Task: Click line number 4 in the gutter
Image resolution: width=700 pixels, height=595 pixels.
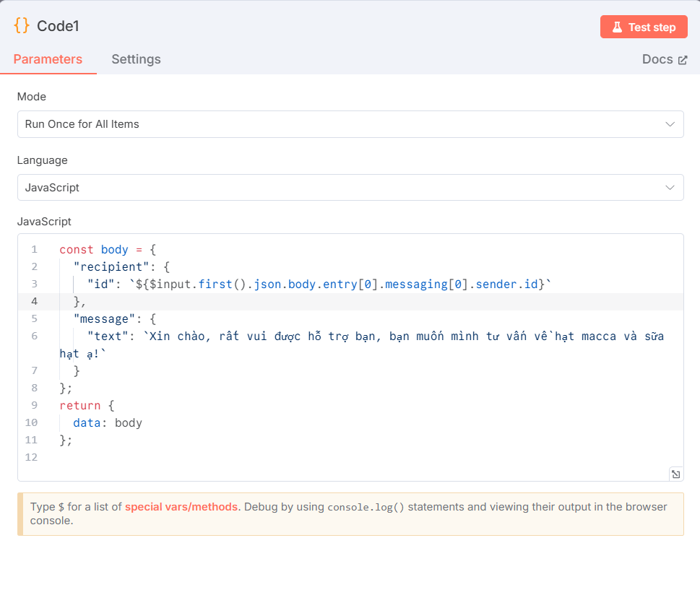Action: 35,301
